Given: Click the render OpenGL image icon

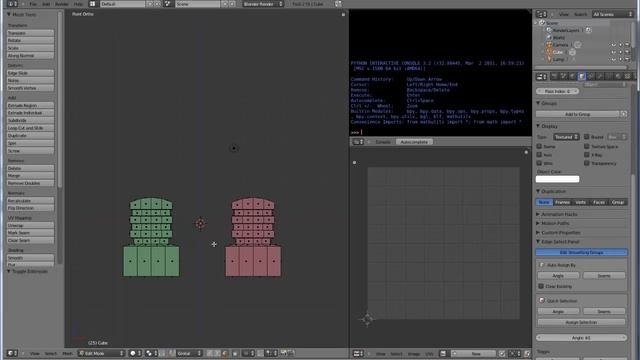Looking at the screenshot, I should click(x=284, y=353).
